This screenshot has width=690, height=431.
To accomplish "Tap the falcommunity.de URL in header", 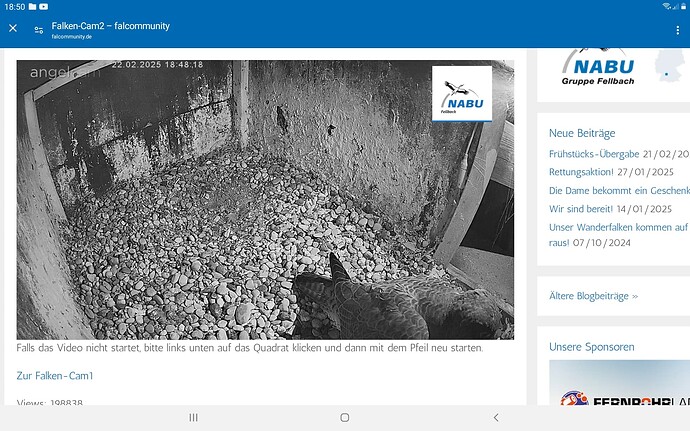I will point(72,36).
